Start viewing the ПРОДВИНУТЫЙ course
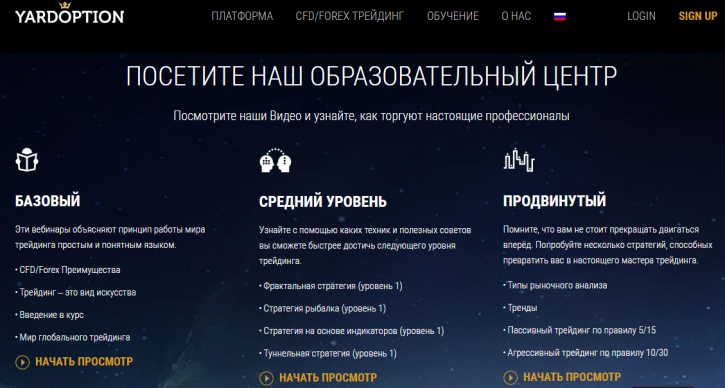The width and height of the screenshot is (725, 388). point(572,377)
